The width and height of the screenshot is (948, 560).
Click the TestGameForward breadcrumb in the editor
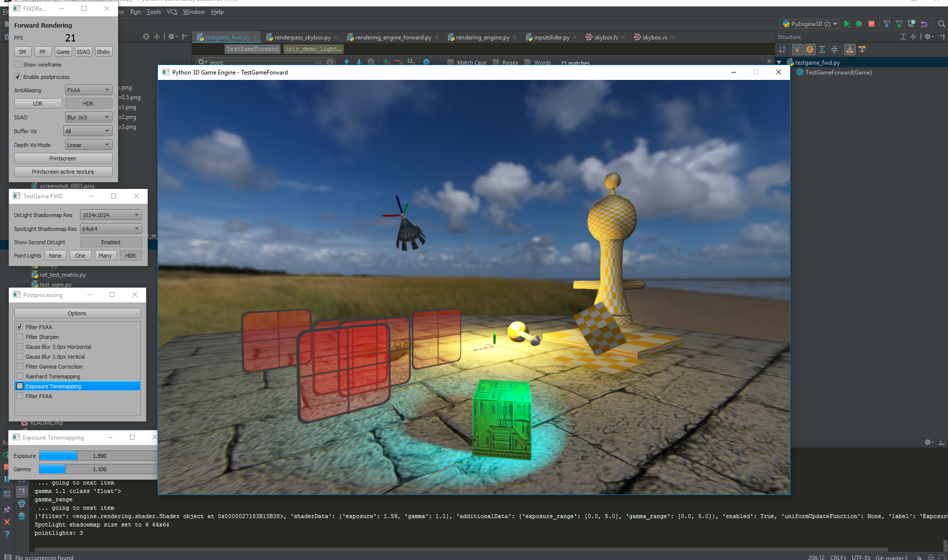click(252, 49)
